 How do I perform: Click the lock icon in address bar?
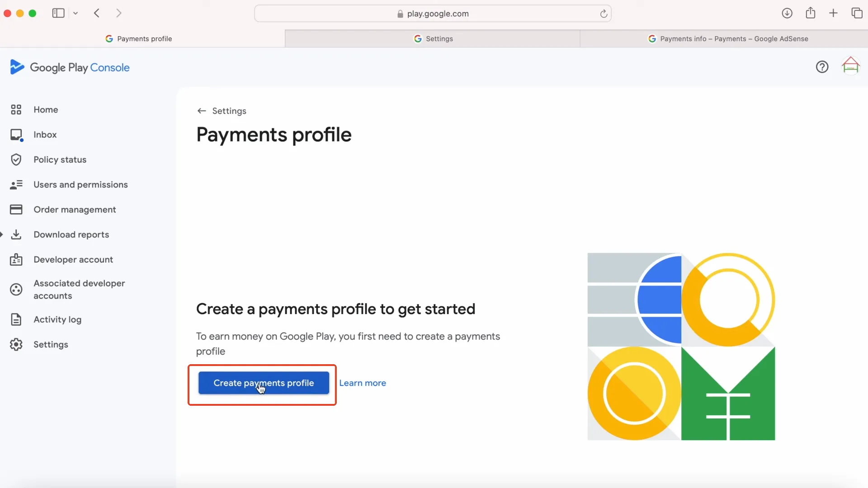click(x=400, y=14)
